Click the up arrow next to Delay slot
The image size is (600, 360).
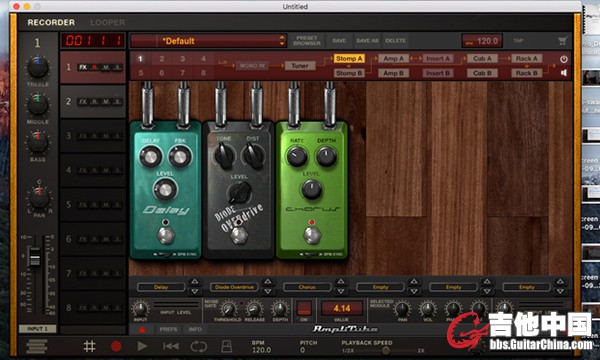pos(194,282)
